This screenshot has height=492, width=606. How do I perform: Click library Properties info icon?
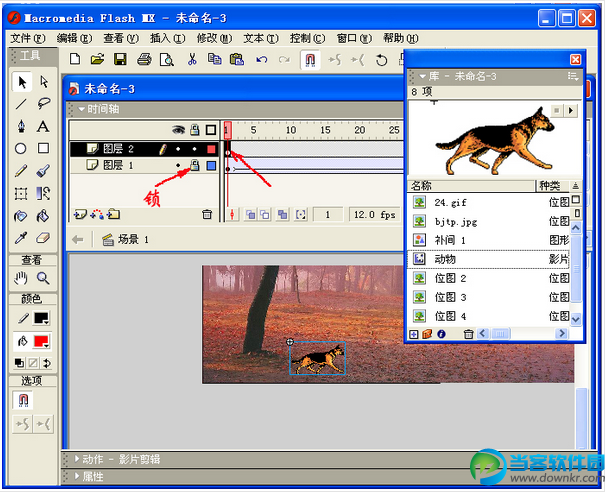coord(441,334)
